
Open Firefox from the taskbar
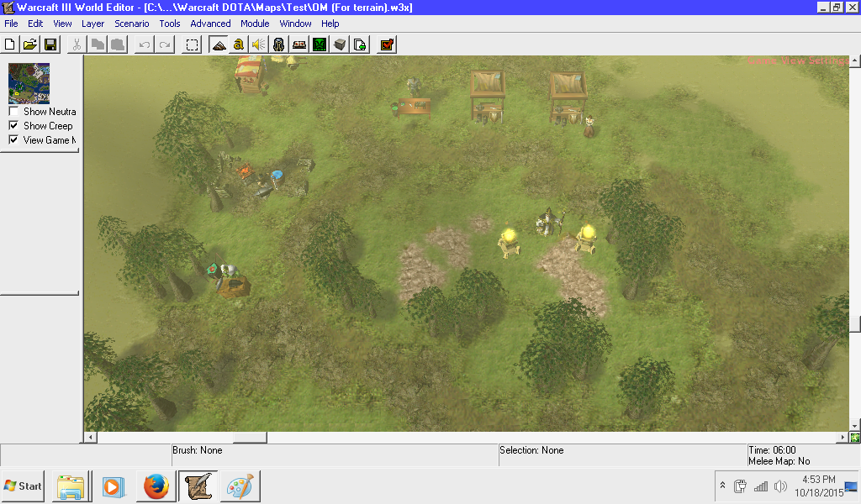pos(156,486)
